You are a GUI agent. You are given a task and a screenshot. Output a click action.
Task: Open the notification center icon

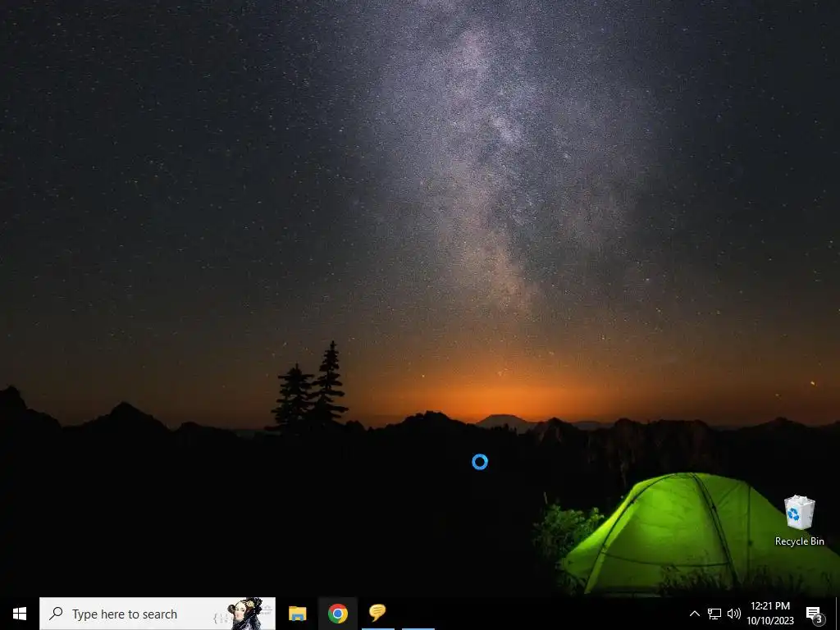click(815, 614)
